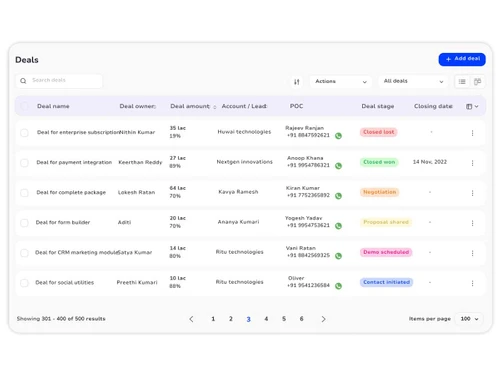Screen dimensions: 500x375
Task: Call Kiran Kumar via green phone icon
Action: pyautogui.click(x=338, y=196)
